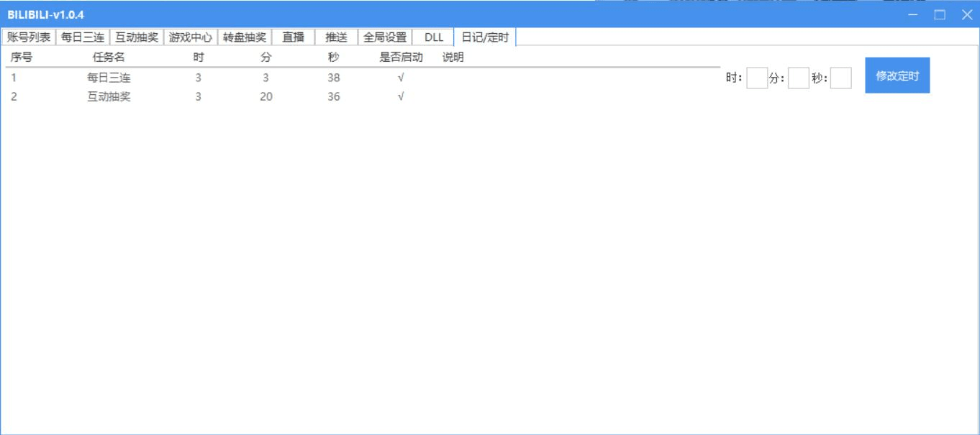Switch to the 账号列表 tab
Viewport: 980px width, 435px height.
[x=30, y=37]
